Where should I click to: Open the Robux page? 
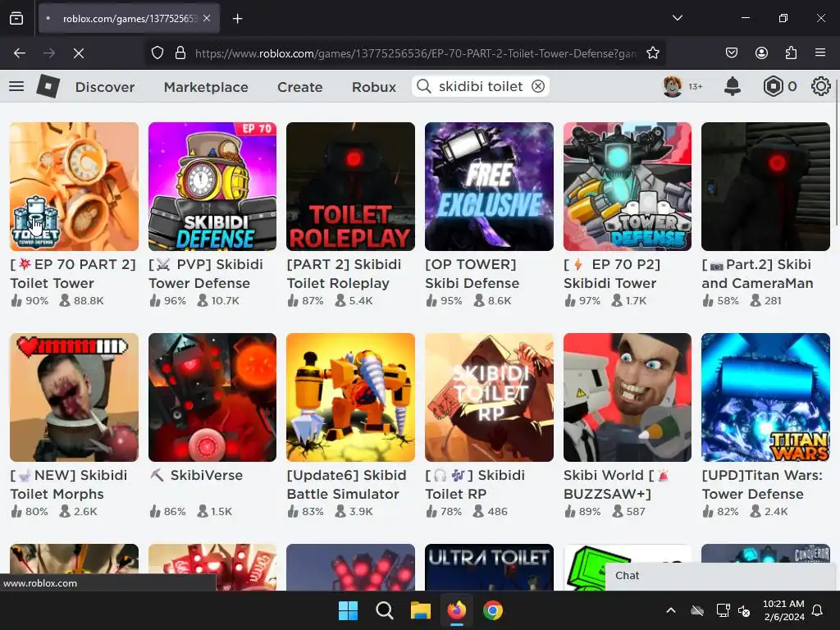pyautogui.click(x=374, y=87)
